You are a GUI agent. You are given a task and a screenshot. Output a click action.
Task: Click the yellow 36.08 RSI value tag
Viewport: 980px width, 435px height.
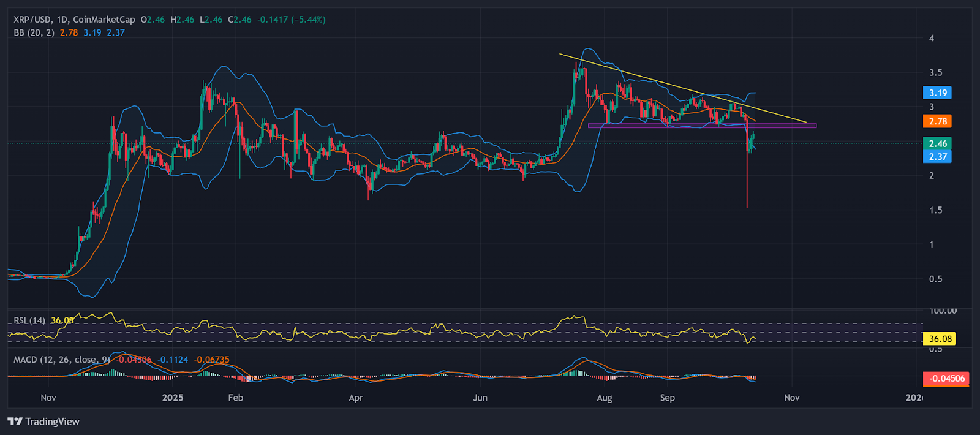[940, 339]
